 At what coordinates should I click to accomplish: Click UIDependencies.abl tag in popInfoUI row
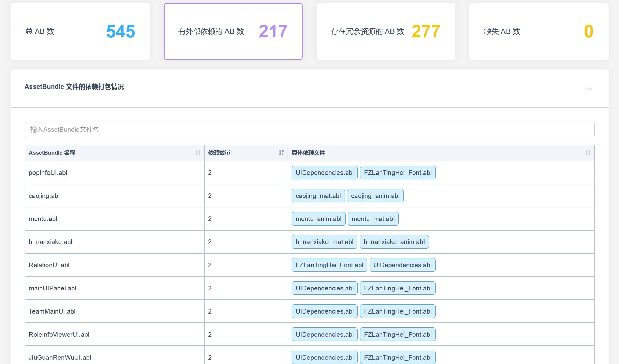324,173
